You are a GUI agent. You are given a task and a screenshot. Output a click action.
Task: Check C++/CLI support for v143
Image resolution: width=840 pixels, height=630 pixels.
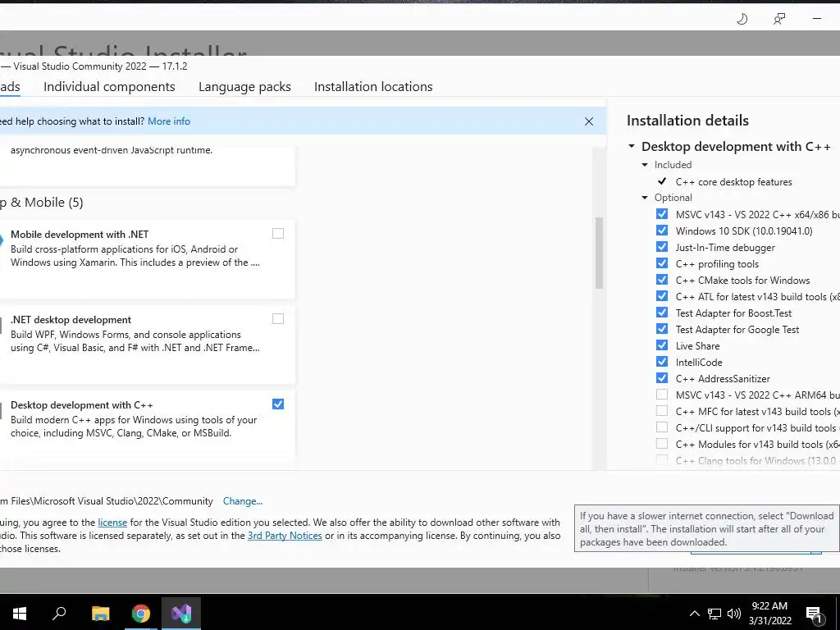coord(662,427)
